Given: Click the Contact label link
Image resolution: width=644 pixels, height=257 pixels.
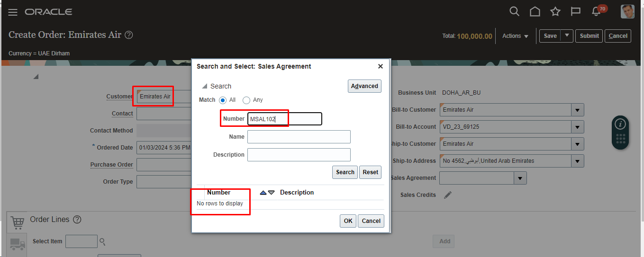Looking at the screenshot, I should (122, 114).
